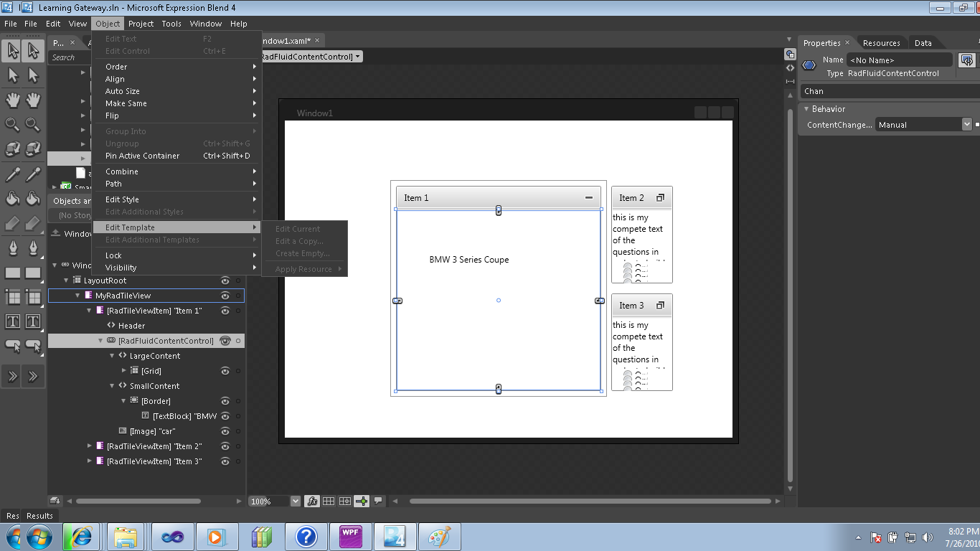Click the artboard horizontal scrollbar
The width and height of the screenshot is (980, 551).
[x=588, y=501]
